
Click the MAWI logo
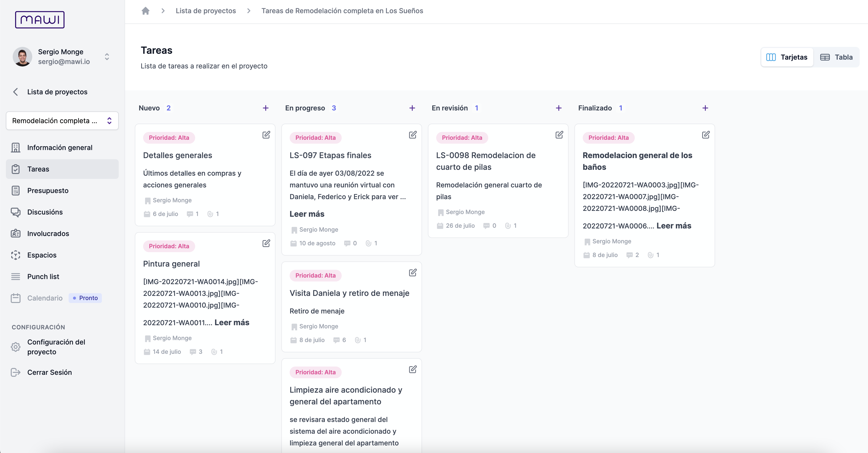(40, 20)
